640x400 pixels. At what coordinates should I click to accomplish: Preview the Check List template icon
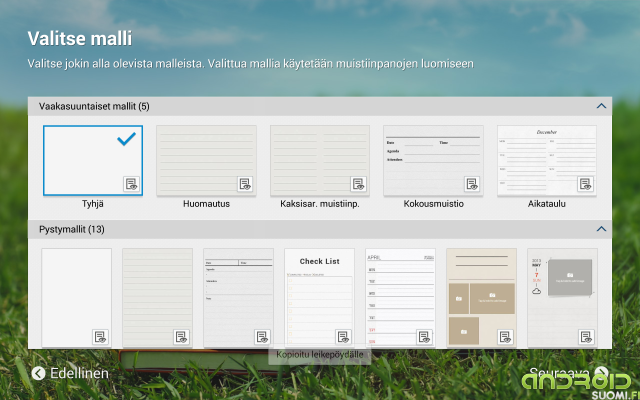(x=343, y=337)
